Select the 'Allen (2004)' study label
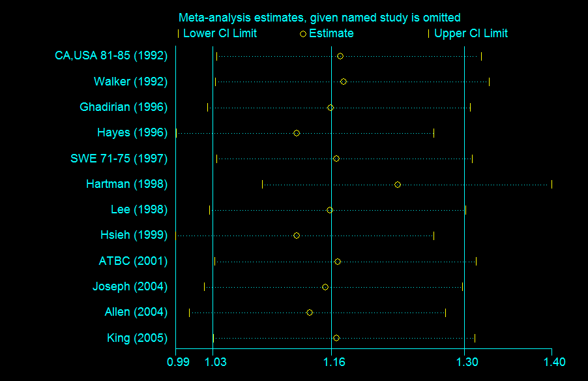588x381 pixels. (x=136, y=312)
